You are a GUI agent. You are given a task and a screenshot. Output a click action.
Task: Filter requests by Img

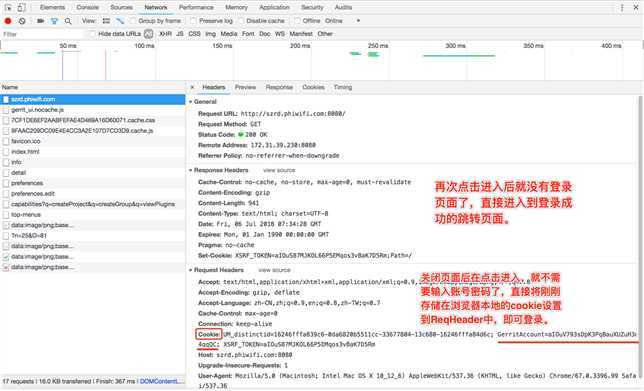(210, 34)
